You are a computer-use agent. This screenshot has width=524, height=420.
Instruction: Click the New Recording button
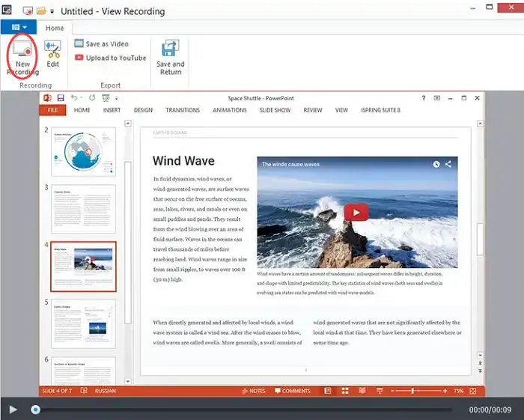coord(22,57)
